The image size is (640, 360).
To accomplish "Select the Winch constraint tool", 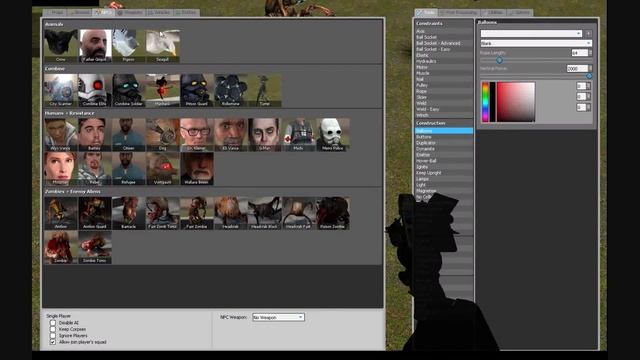I will point(444,116).
